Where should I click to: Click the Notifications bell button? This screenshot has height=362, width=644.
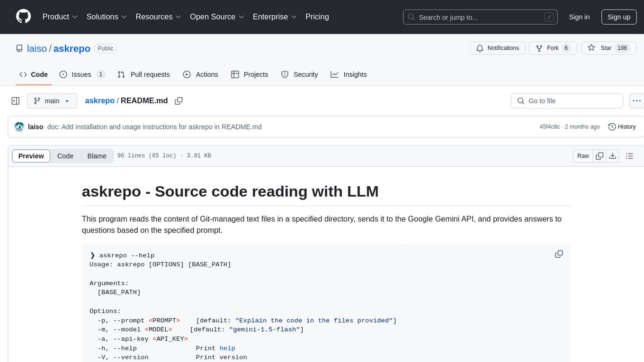click(x=498, y=48)
